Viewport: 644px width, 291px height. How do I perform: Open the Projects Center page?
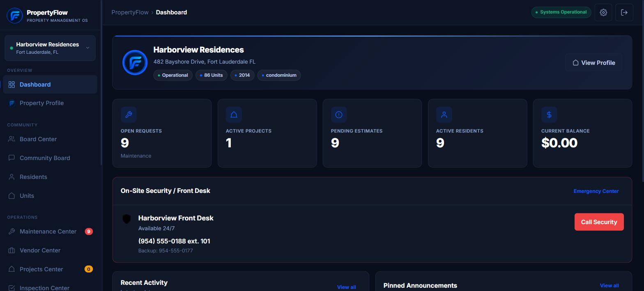pos(50,269)
